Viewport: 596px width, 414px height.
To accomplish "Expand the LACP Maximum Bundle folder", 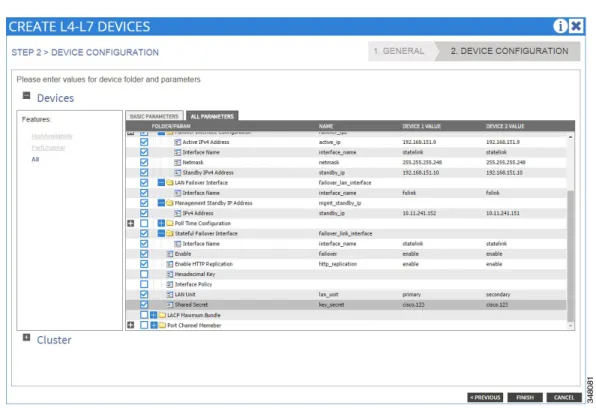I will click(154, 315).
